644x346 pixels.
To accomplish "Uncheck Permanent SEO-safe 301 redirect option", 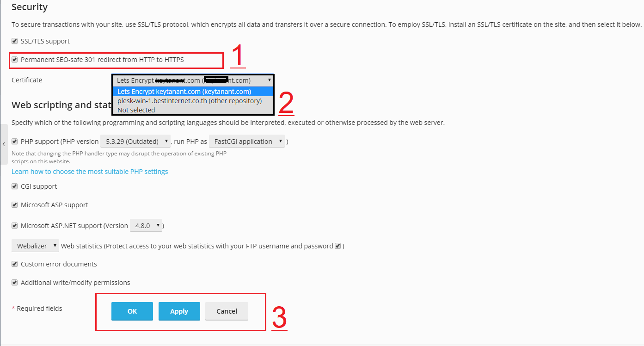I will [15, 60].
